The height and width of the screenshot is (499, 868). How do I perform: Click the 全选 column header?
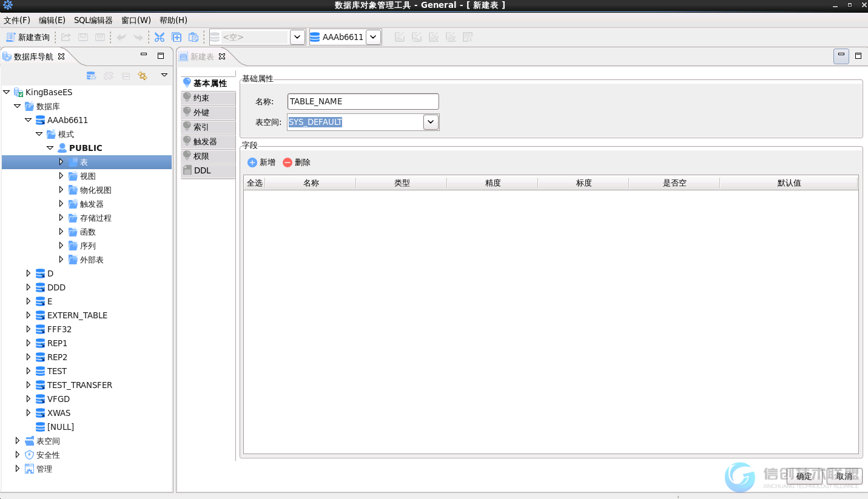tap(255, 183)
